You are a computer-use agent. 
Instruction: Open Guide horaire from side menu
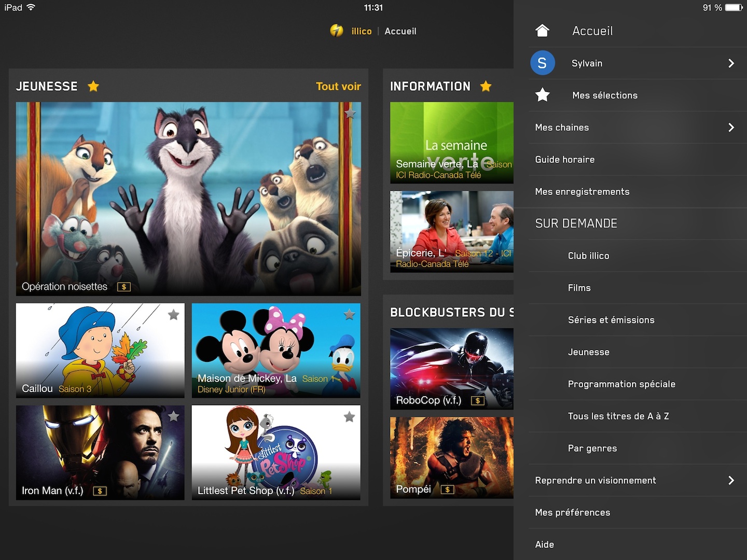tap(565, 160)
